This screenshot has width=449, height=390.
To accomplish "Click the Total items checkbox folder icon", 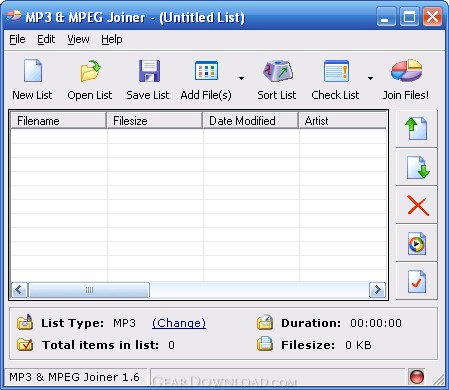I will pos(25,344).
